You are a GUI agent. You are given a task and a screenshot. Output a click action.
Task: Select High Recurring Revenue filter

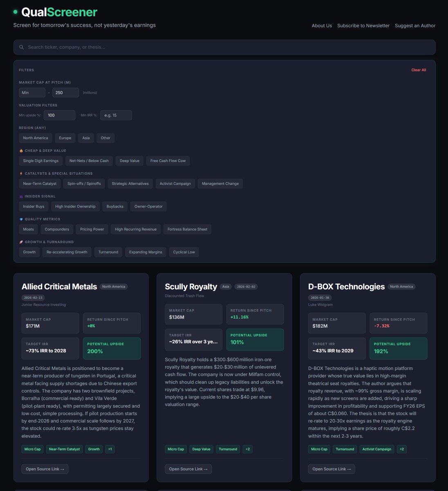click(x=136, y=229)
